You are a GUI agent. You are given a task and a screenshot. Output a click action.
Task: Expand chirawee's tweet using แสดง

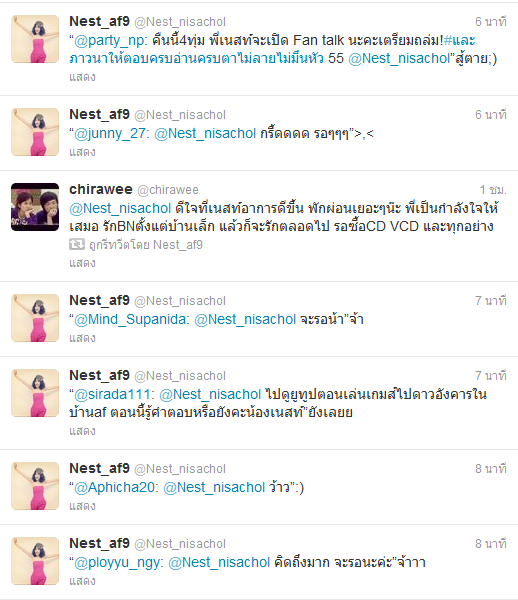[x=82, y=263]
